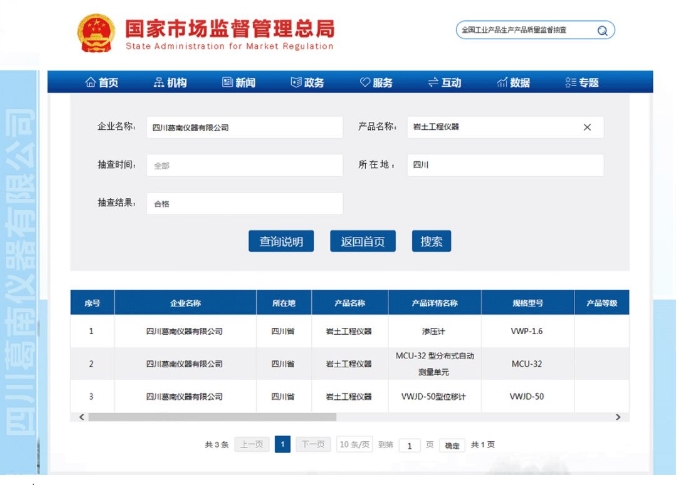Open the 新闻 news menu item
Screen dimensions: 696x485
tap(239, 83)
